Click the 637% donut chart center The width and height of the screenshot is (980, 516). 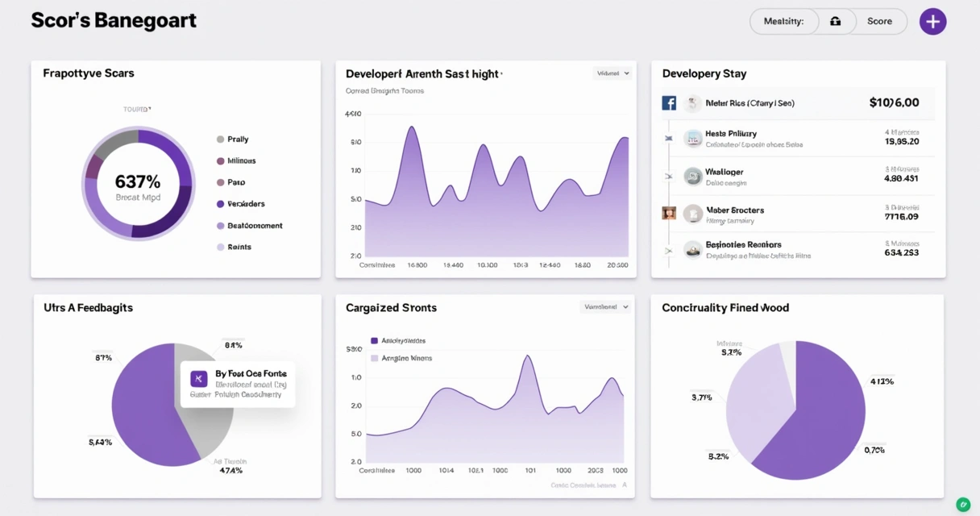[x=138, y=184]
